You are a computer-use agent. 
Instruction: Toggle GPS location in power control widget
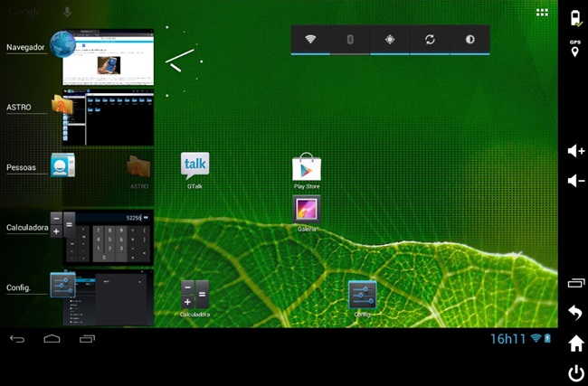pos(390,40)
